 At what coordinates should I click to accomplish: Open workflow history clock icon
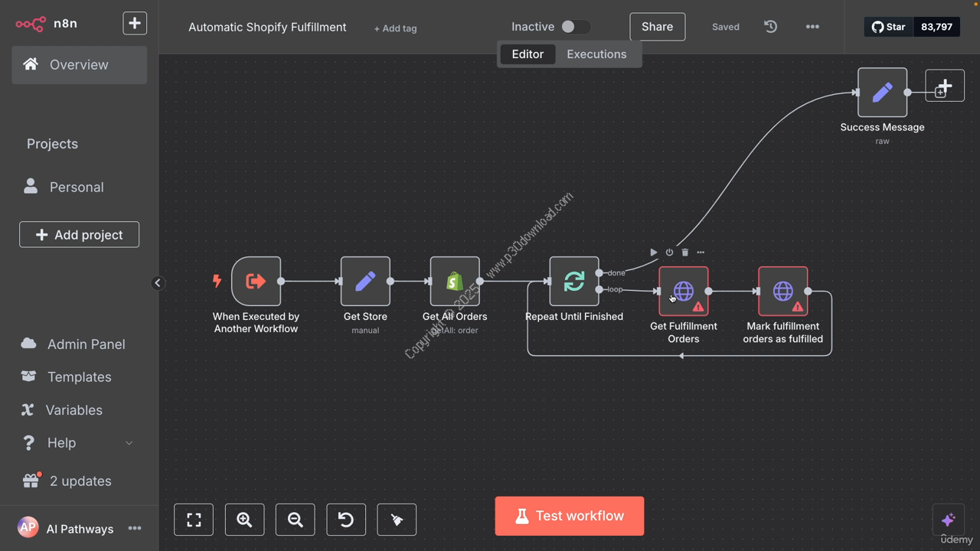coord(771,27)
